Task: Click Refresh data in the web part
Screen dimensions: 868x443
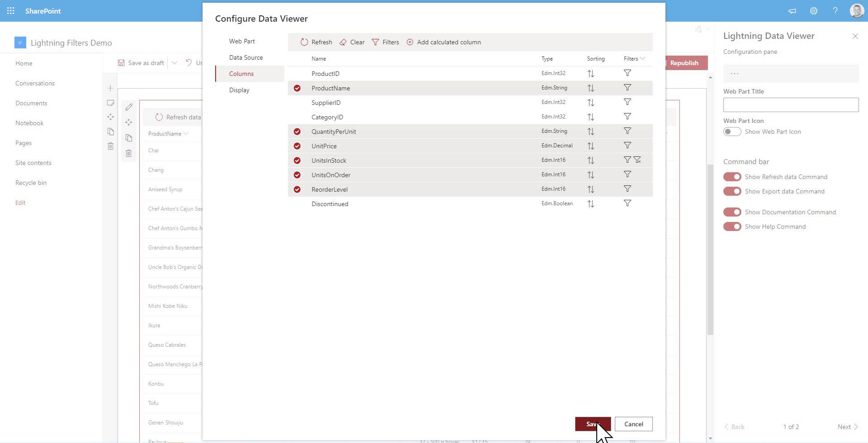Action: click(x=178, y=117)
